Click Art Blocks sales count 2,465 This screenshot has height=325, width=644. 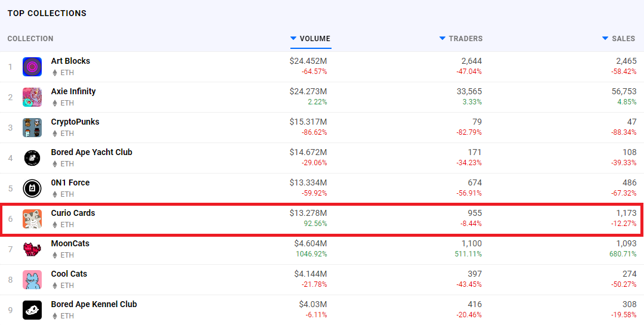pyautogui.click(x=626, y=61)
